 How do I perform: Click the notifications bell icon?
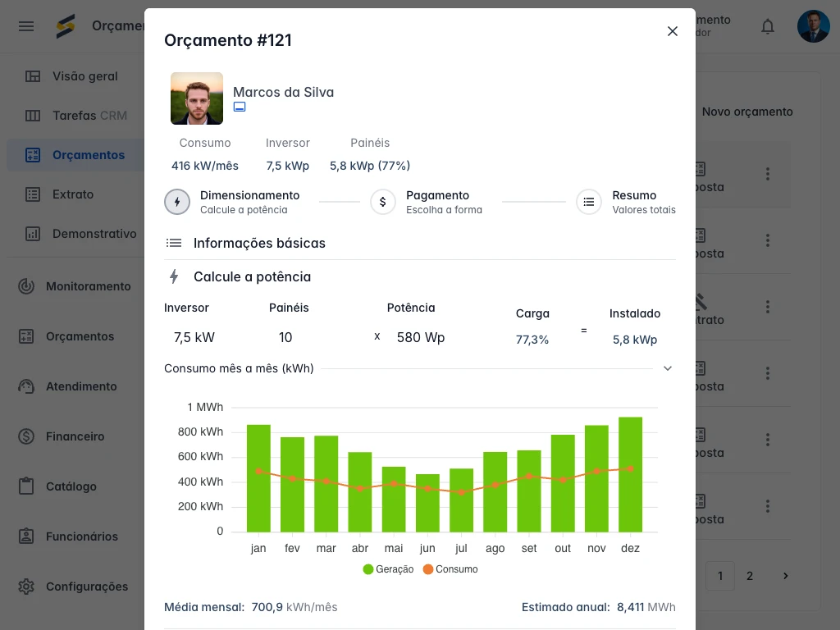(x=768, y=26)
